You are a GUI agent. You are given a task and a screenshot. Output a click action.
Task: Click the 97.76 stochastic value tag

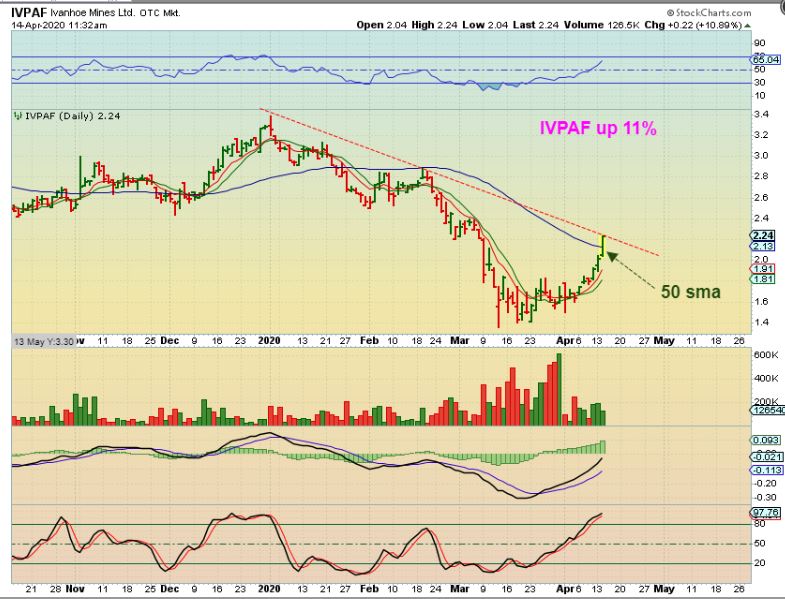click(x=764, y=513)
